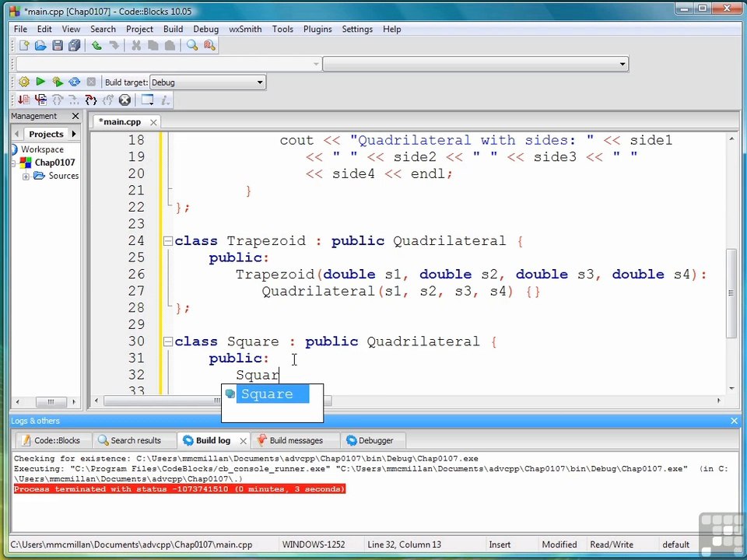Show next Management tab with right arrow
Image resolution: width=747 pixels, height=560 pixels.
click(x=74, y=135)
